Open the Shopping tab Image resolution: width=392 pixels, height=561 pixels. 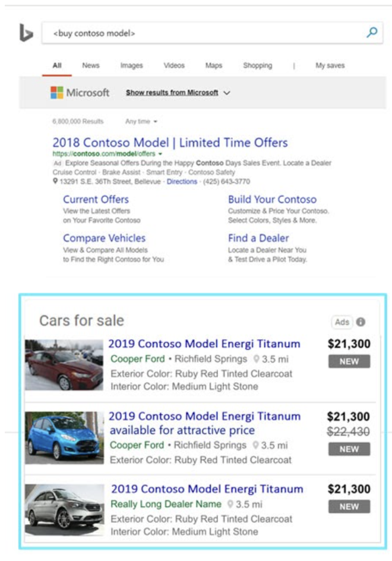[258, 65]
